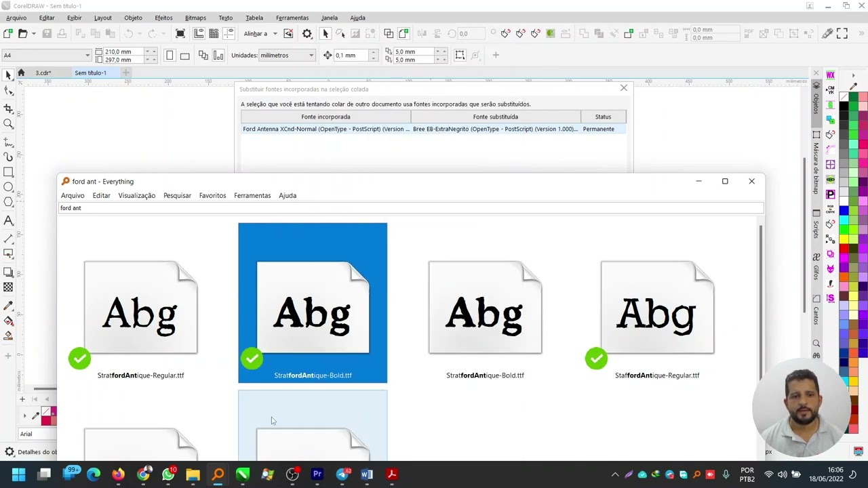Open the Alinhar a dropdown
Screen dimensions: 868x488
point(260,33)
